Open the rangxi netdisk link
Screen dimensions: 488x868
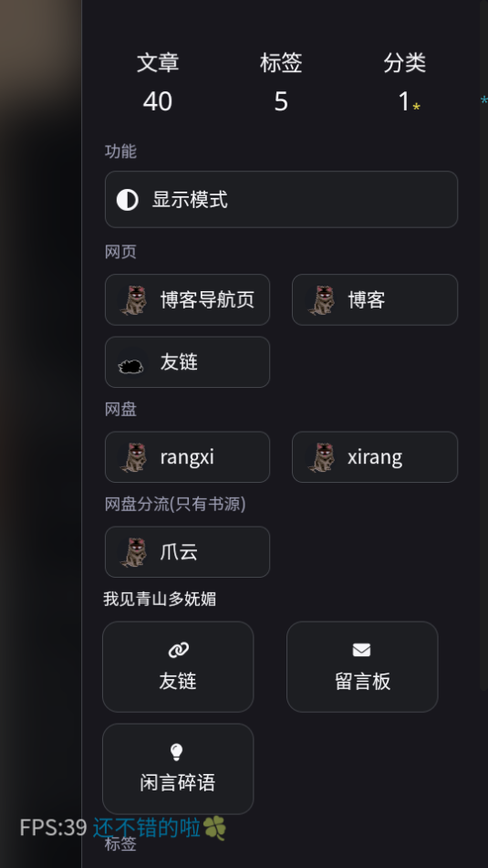pos(187,456)
